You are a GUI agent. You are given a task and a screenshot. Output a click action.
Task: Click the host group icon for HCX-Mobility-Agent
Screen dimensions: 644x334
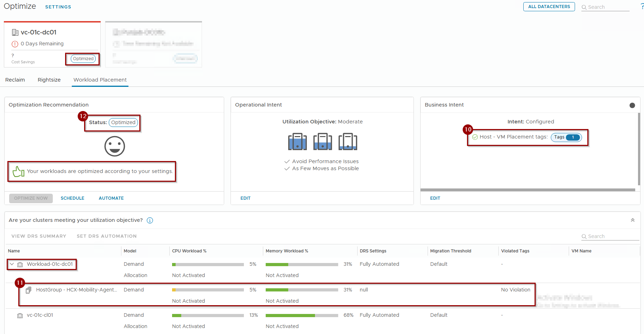click(29, 290)
